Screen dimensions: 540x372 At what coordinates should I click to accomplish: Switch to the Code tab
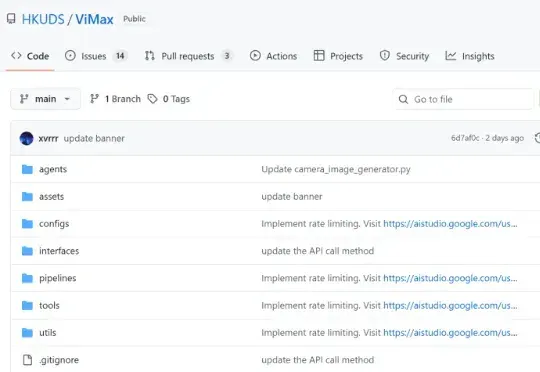[30, 56]
